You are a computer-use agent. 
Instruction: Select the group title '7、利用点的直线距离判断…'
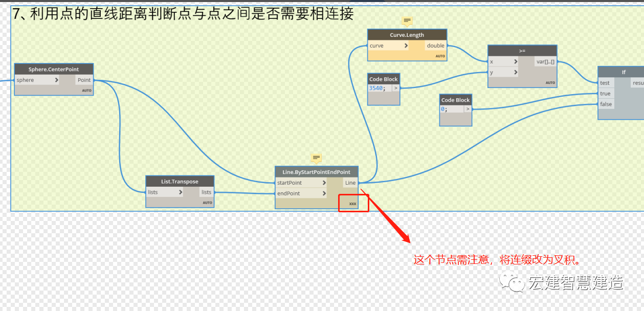(x=183, y=13)
